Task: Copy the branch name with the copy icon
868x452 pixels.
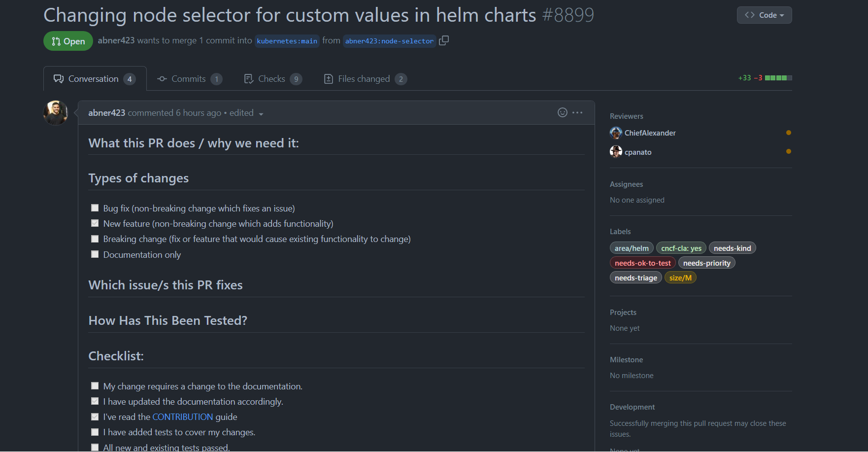Action: click(x=444, y=40)
